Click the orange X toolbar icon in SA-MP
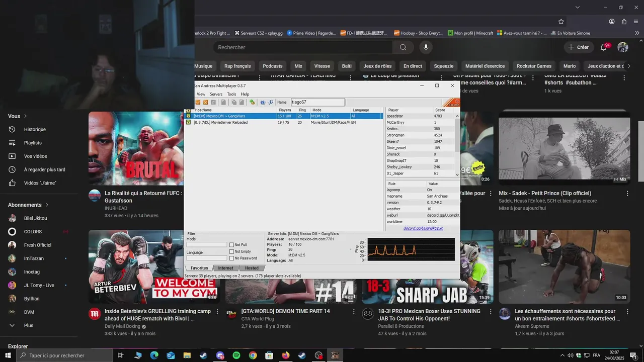Screen dimensions: 644x362 206,102
